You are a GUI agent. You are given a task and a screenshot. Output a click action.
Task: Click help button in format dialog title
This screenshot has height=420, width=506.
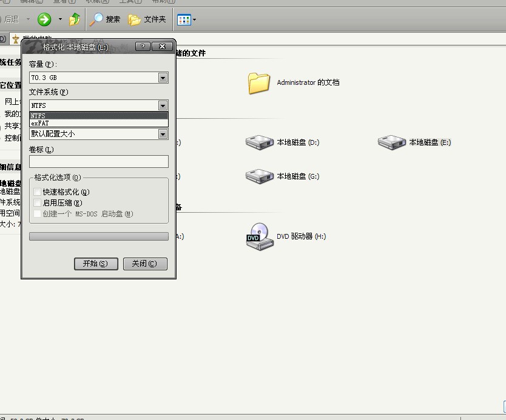(143, 47)
